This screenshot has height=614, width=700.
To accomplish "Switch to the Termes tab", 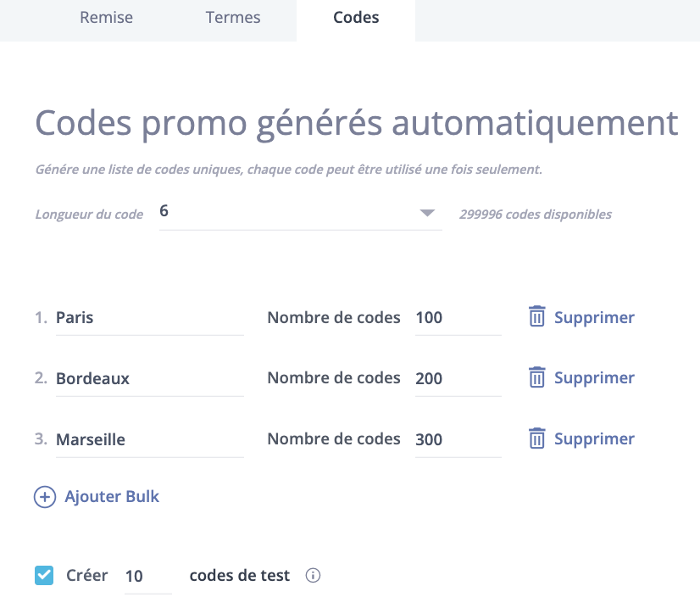I will pos(233,18).
